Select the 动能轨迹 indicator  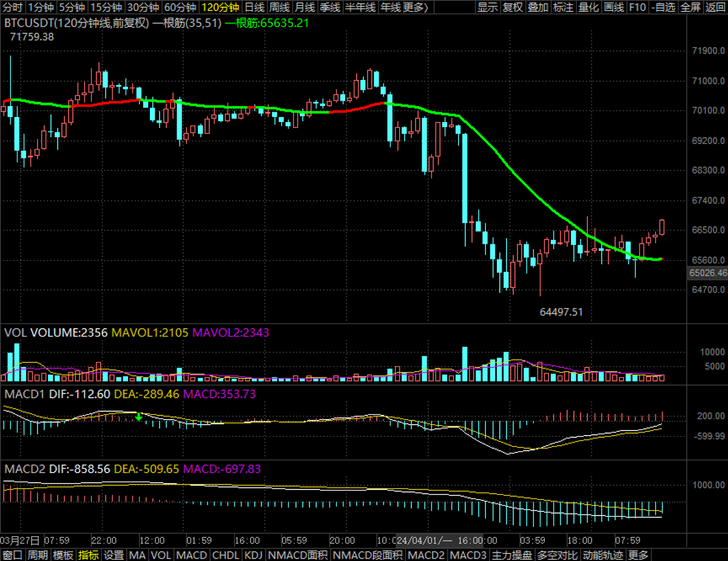[604, 555]
